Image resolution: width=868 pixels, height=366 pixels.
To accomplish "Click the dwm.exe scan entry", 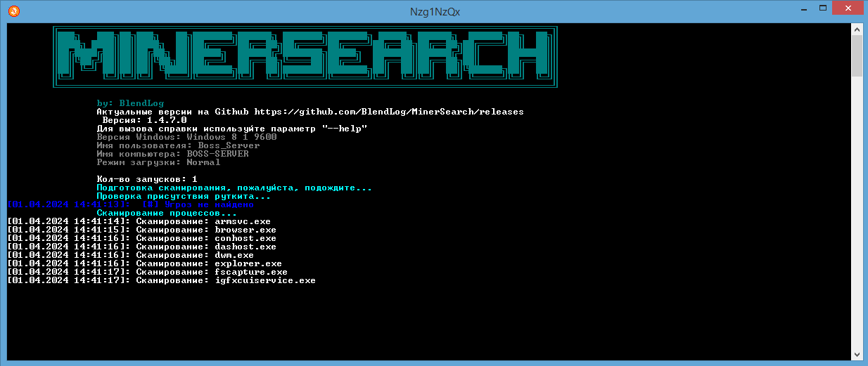I will click(x=130, y=255).
